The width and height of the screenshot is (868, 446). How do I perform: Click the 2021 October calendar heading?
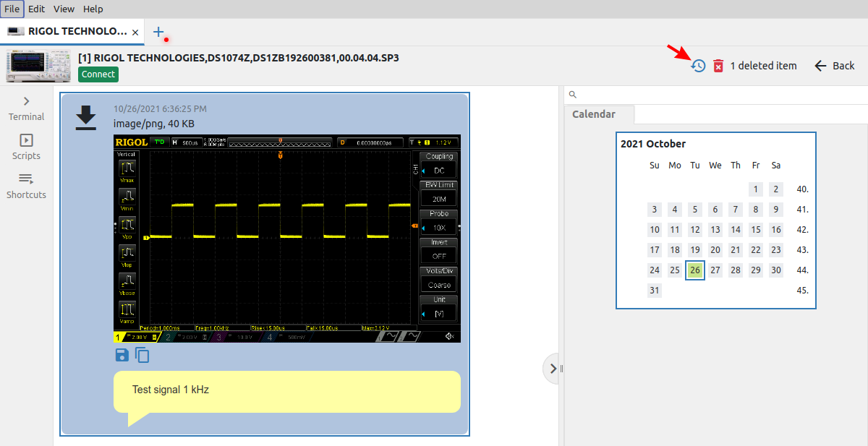[x=653, y=144]
